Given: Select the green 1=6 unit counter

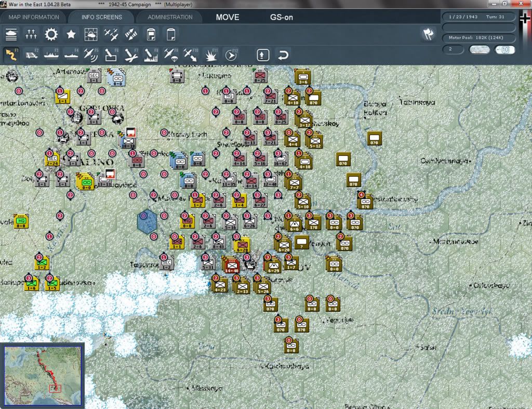Looking at the screenshot, I should point(31,284).
